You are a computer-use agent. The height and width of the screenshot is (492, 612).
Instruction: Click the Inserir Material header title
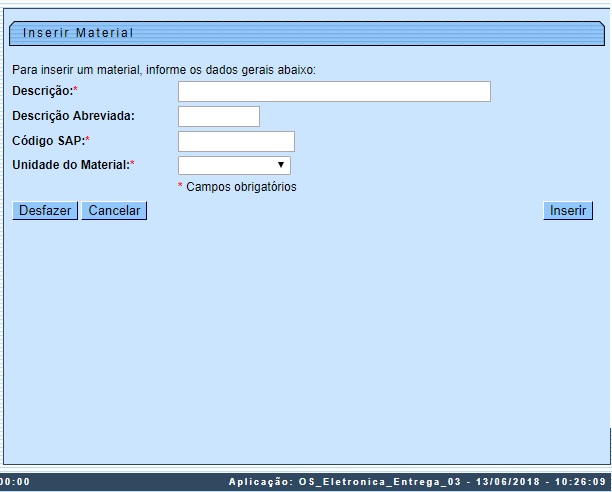[x=78, y=33]
